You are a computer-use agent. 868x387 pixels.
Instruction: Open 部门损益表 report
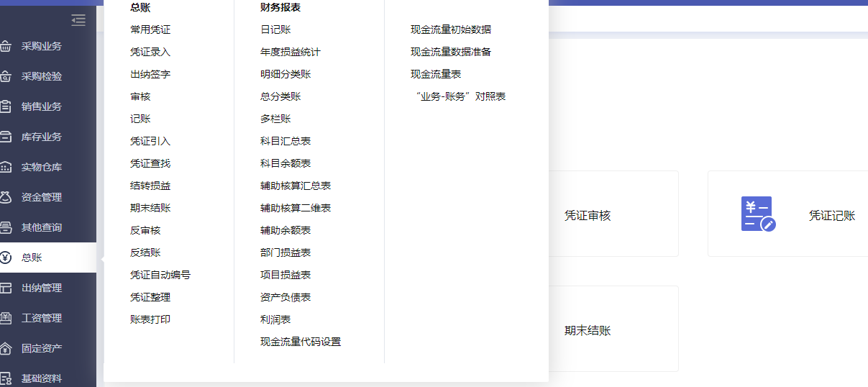[x=285, y=252]
